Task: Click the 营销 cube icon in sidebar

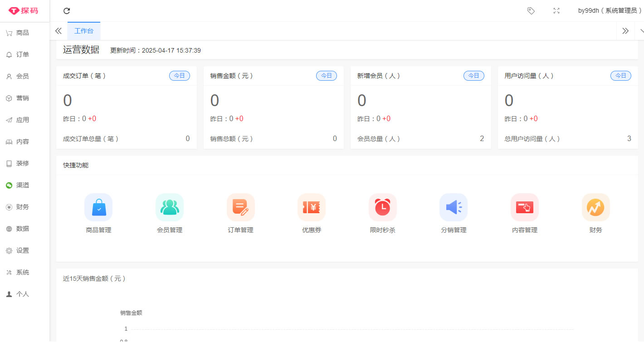Action: click(x=9, y=98)
